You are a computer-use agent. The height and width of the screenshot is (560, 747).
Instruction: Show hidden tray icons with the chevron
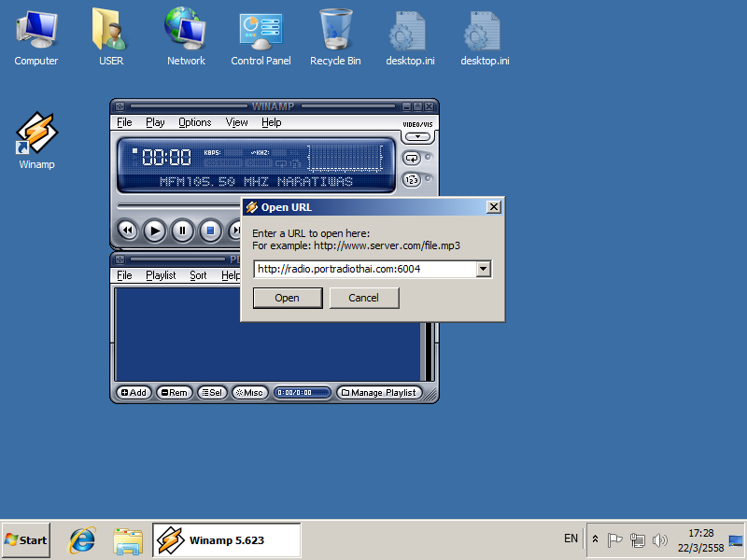pyautogui.click(x=596, y=539)
